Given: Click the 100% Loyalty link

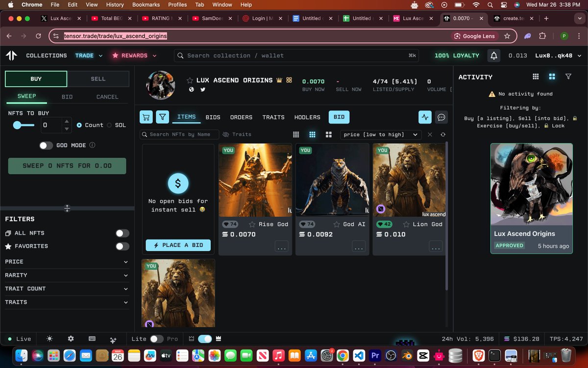Looking at the screenshot, I should [457, 55].
